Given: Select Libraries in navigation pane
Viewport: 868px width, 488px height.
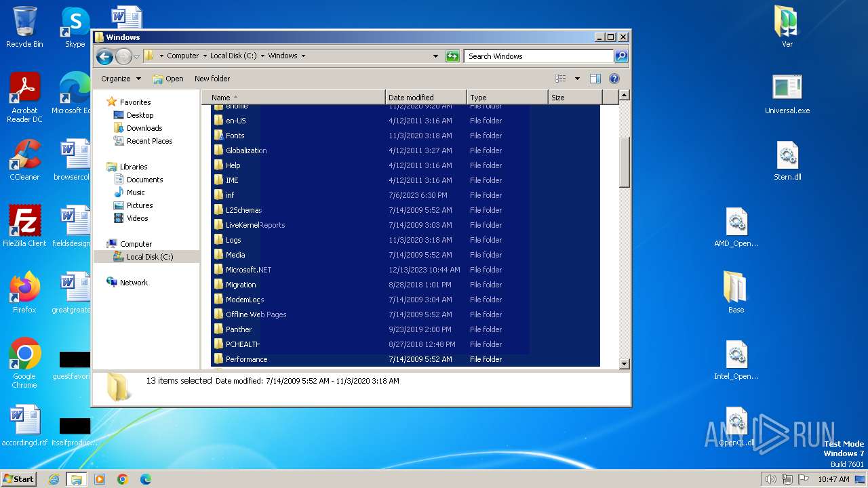Looking at the screenshot, I should [x=134, y=167].
